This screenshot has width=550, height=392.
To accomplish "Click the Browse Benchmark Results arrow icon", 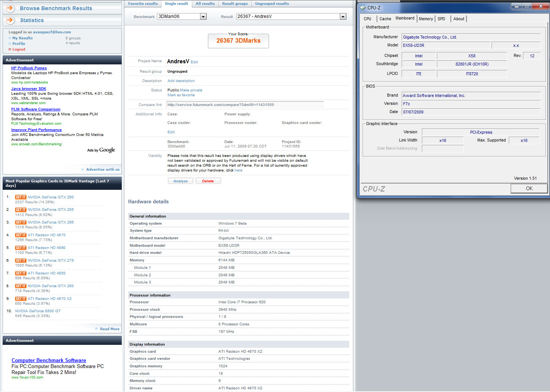I will click(x=10, y=8).
